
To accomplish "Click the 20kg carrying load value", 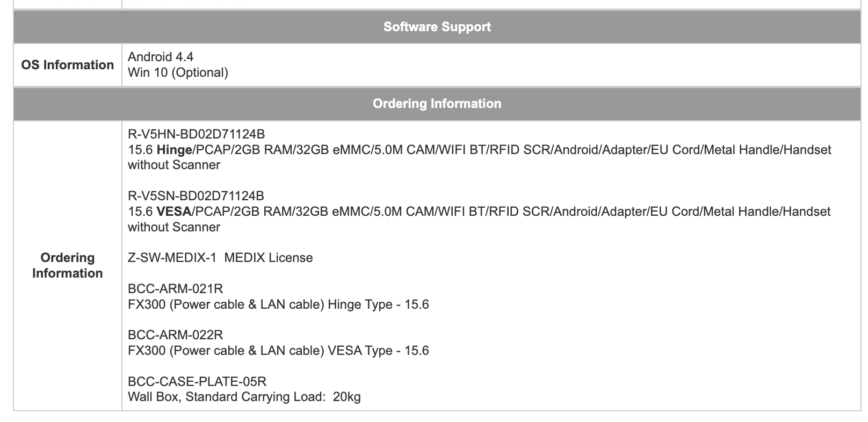I will click(x=347, y=397).
